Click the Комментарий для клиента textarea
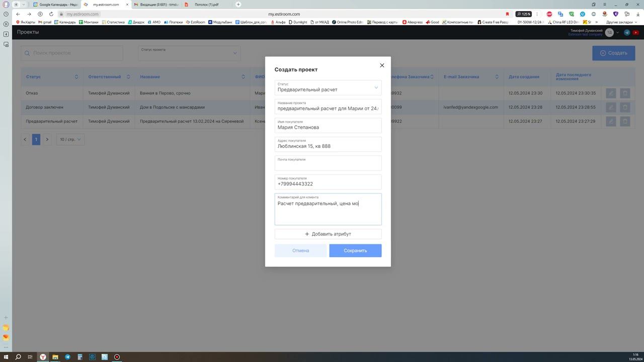The height and width of the screenshot is (362, 644). click(328, 209)
